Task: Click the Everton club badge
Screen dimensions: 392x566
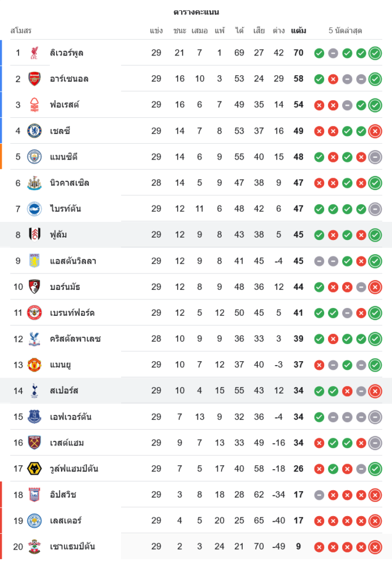Action: click(x=35, y=417)
